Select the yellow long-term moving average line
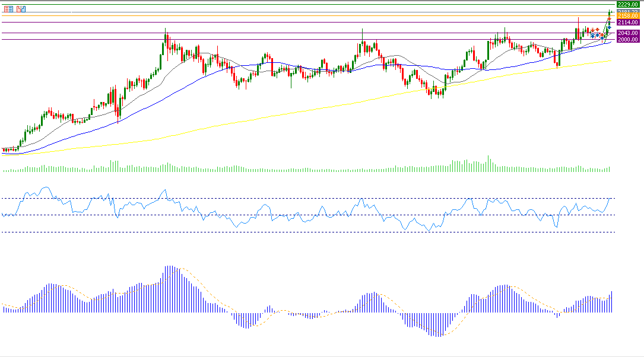The height and width of the screenshot is (357, 644). [297, 111]
